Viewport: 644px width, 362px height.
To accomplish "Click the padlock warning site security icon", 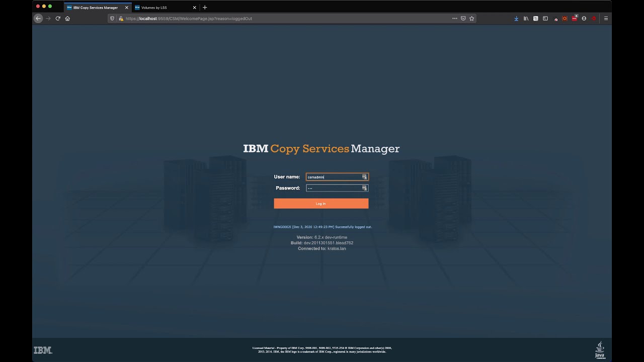I will coord(121,18).
